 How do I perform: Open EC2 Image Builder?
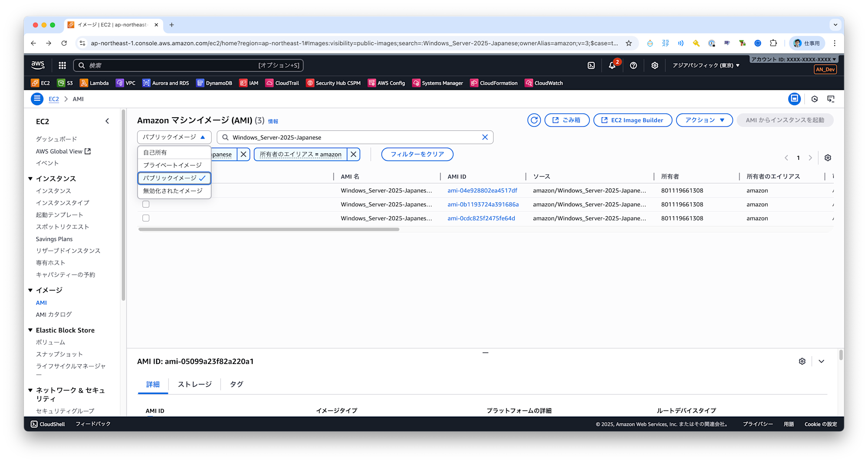coord(633,120)
